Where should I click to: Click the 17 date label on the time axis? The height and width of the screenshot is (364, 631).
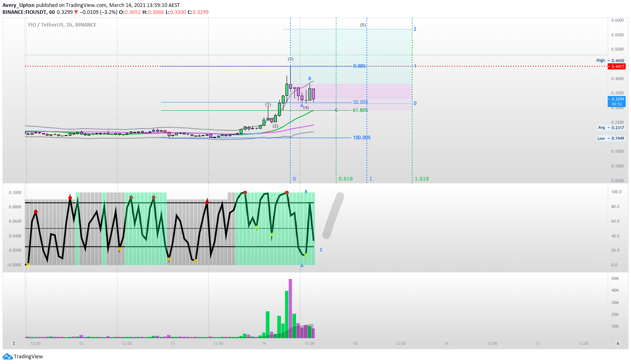538,344
